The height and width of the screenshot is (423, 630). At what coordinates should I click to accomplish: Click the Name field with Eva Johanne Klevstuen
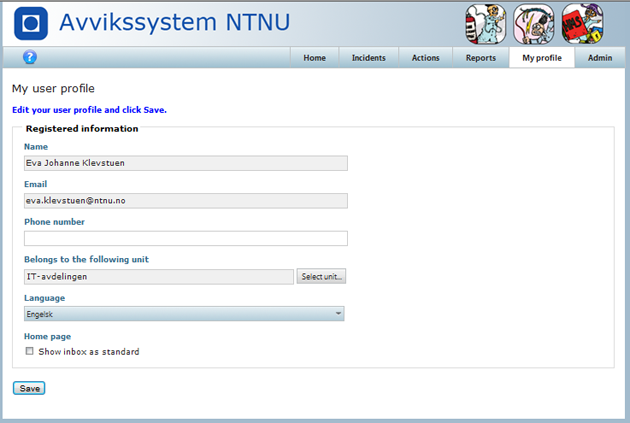click(x=186, y=163)
